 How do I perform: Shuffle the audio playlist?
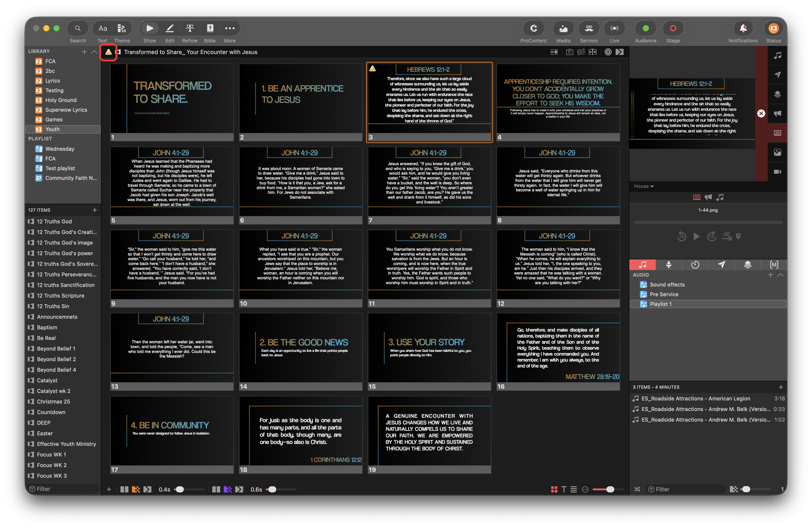pyautogui.click(x=637, y=489)
